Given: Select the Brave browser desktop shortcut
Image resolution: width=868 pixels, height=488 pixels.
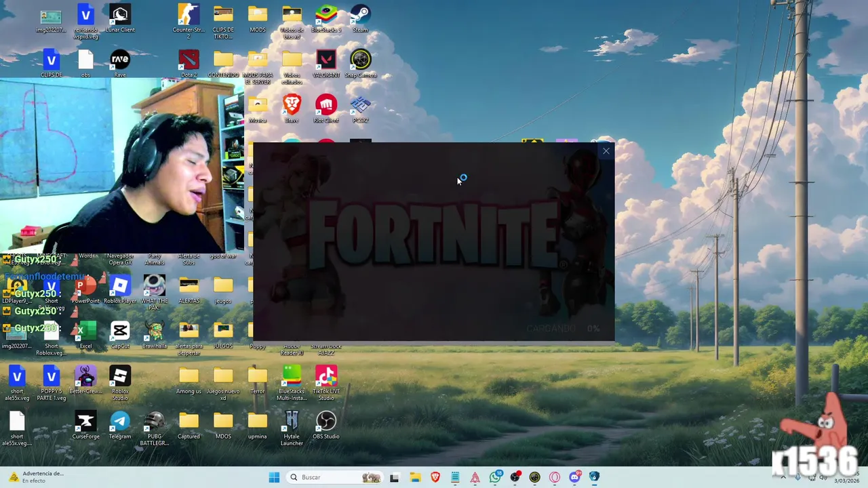Looking at the screenshot, I should point(292,109).
